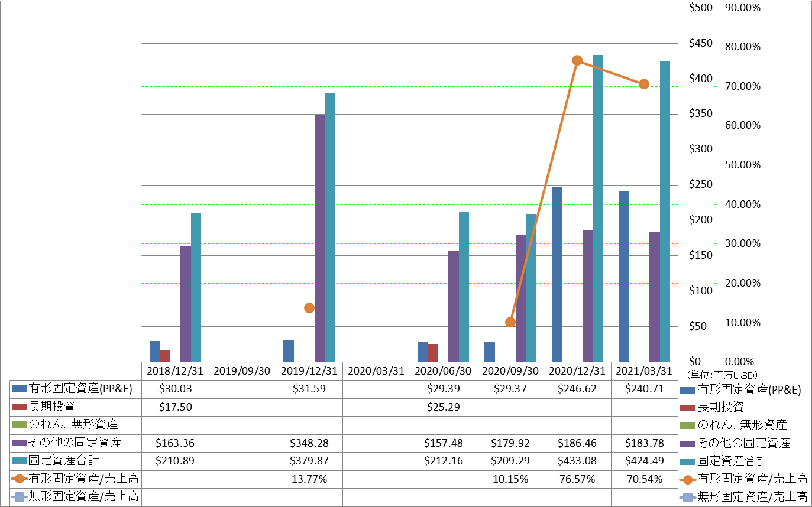Select the 2020/03/31 date header
Viewport: 812px width, 507px height.
376,371
